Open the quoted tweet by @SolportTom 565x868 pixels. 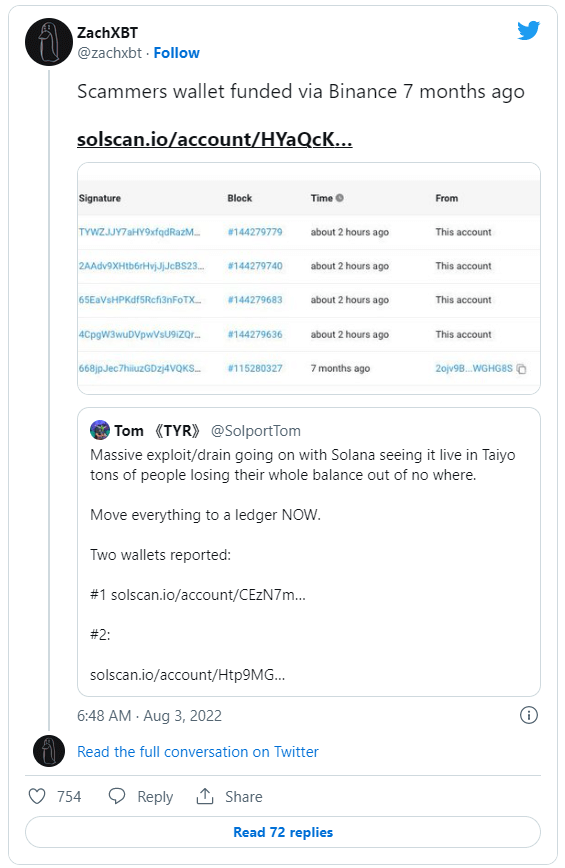click(309, 552)
